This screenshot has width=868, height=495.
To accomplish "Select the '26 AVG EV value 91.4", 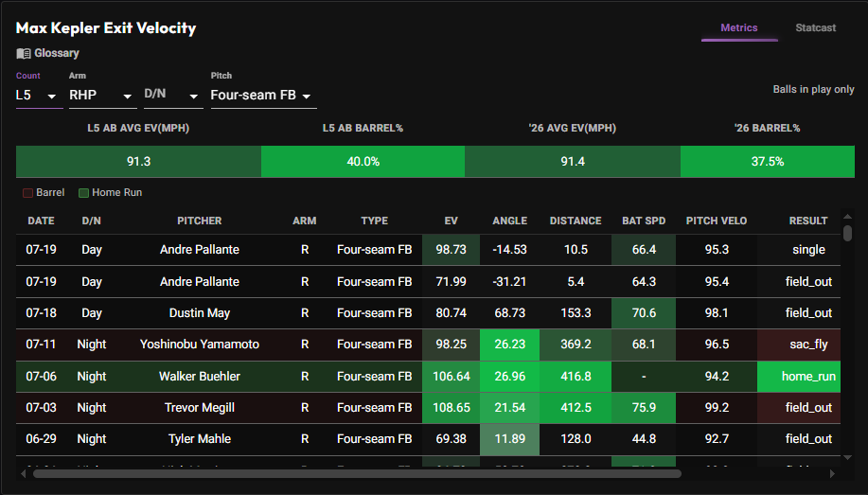I will [573, 162].
